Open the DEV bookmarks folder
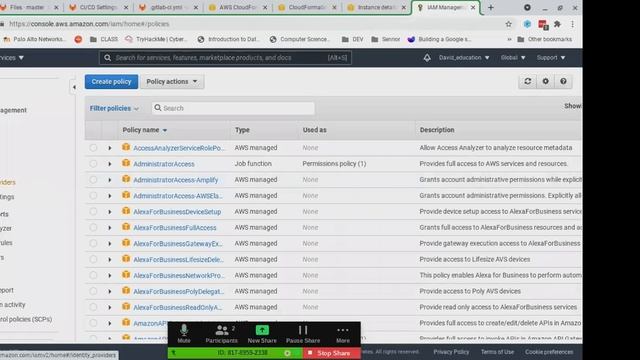 [x=353, y=39]
